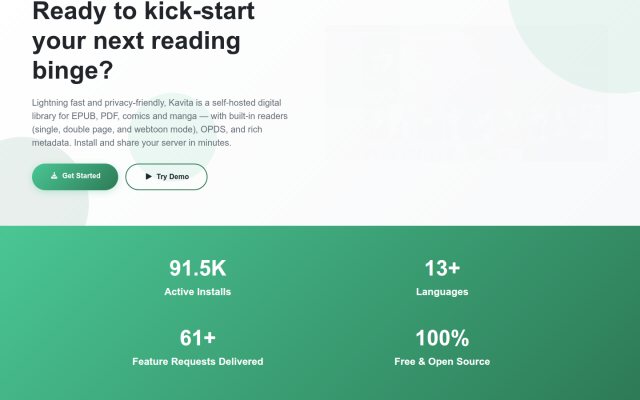Screen dimensions: 640x400
Task: Click the 'Ready to kick-start' headline
Action: (x=143, y=11)
